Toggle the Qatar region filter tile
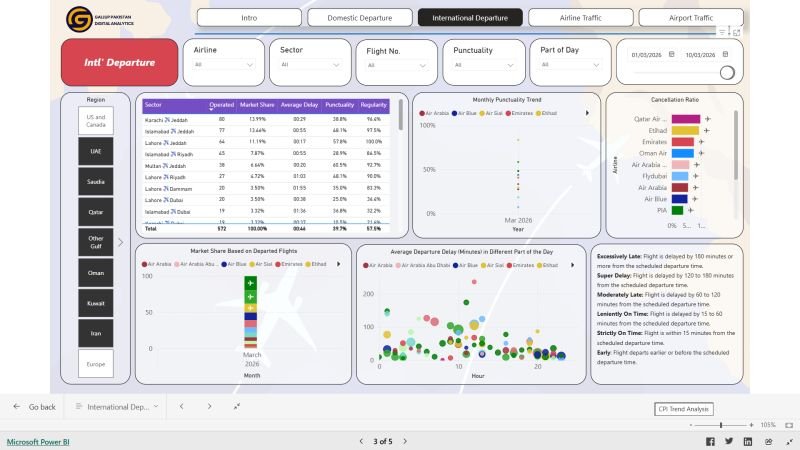Image resolution: width=800 pixels, height=450 pixels. coord(96,212)
